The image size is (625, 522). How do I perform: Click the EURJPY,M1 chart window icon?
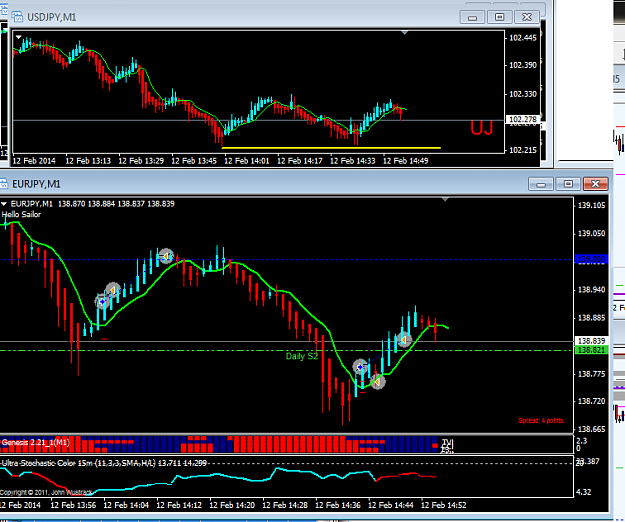click(4, 184)
